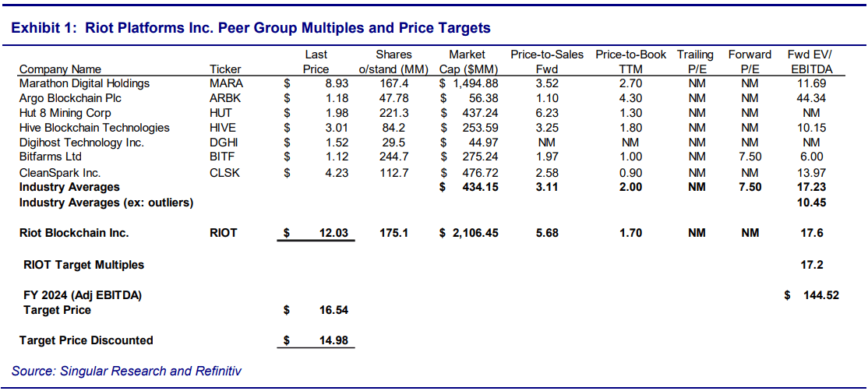Click the Exhibit 1 title heading
Screen dimensions: 868x391
coord(251,28)
